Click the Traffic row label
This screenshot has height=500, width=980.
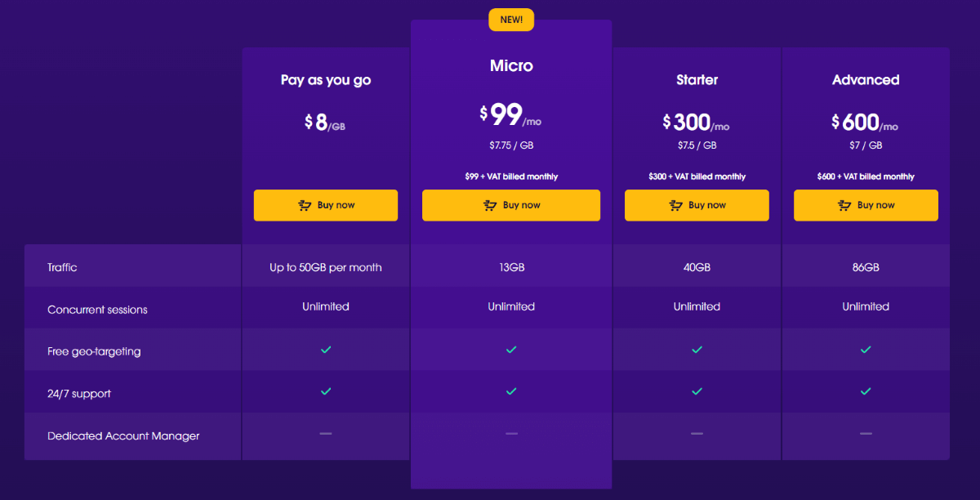click(62, 267)
